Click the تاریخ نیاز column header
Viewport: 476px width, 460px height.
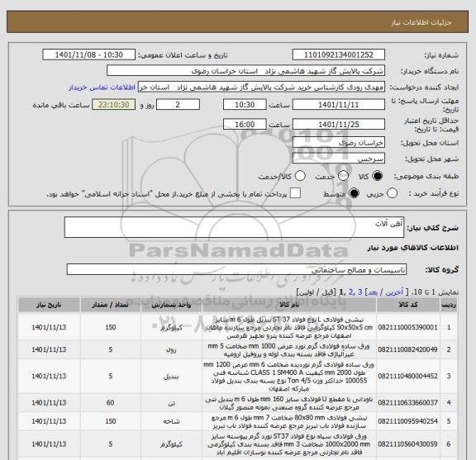coord(49,305)
